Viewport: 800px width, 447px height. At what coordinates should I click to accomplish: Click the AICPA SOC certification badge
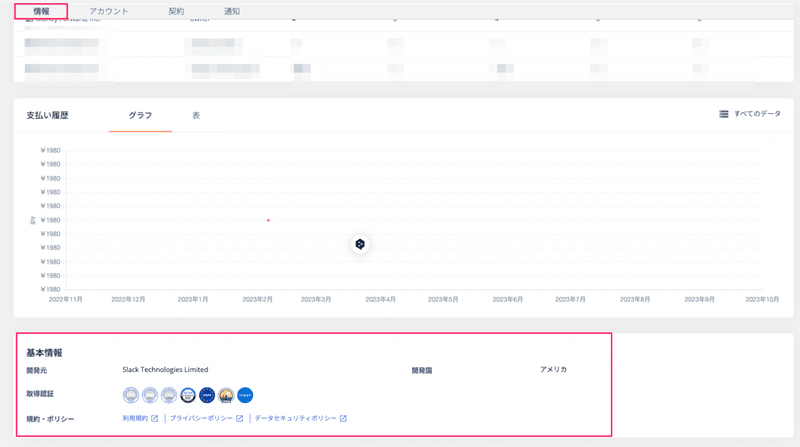tap(188, 395)
